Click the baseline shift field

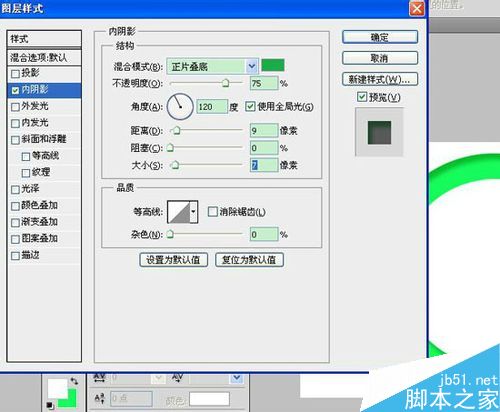[x=131, y=398]
